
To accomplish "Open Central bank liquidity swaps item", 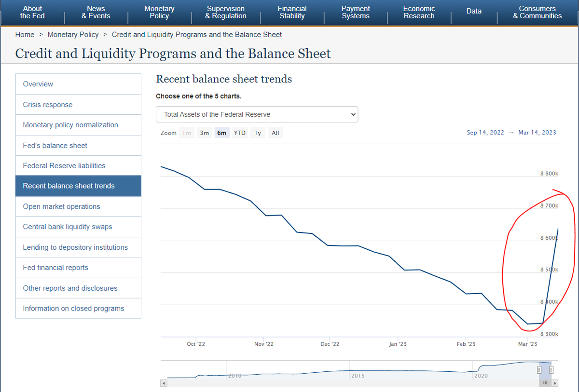I will [x=78, y=227].
